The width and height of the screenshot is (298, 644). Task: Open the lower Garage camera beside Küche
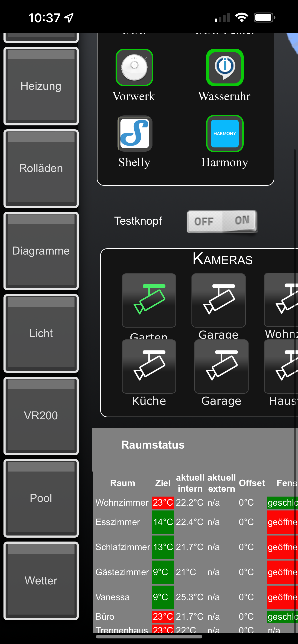221,367
